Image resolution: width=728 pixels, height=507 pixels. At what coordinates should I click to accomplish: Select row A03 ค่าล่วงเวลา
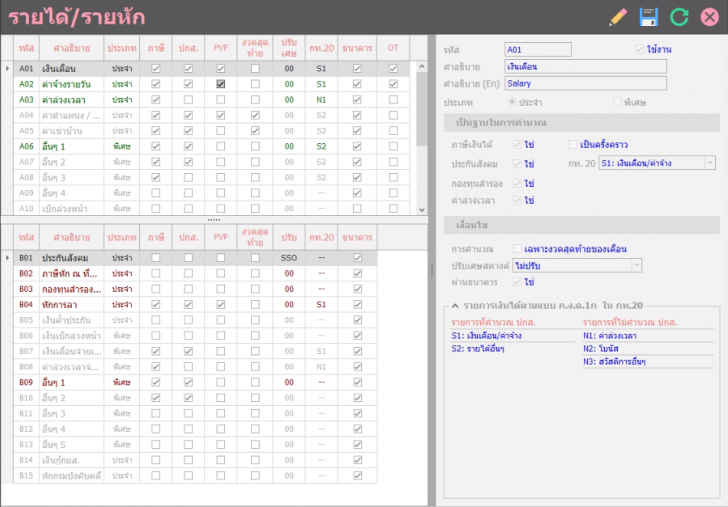(x=211, y=99)
